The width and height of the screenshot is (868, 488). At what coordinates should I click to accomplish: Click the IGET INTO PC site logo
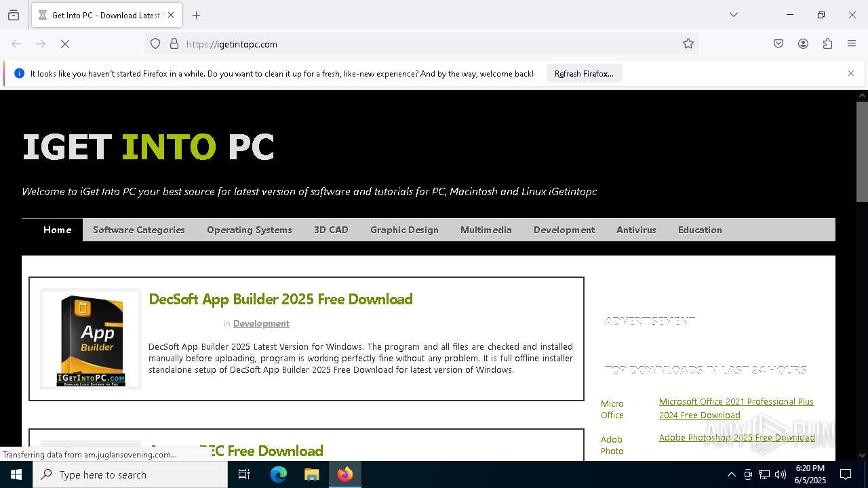tap(149, 147)
